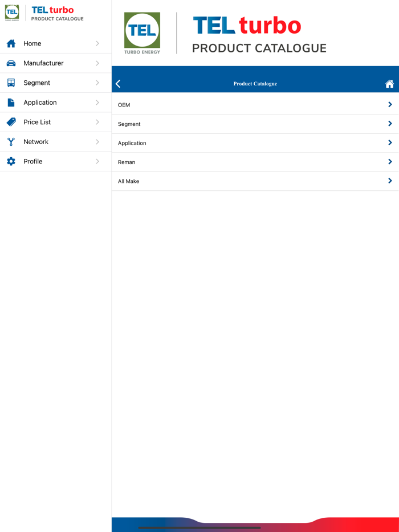
Task: Expand Manufacturer sidebar chevron
Action: tap(97, 63)
